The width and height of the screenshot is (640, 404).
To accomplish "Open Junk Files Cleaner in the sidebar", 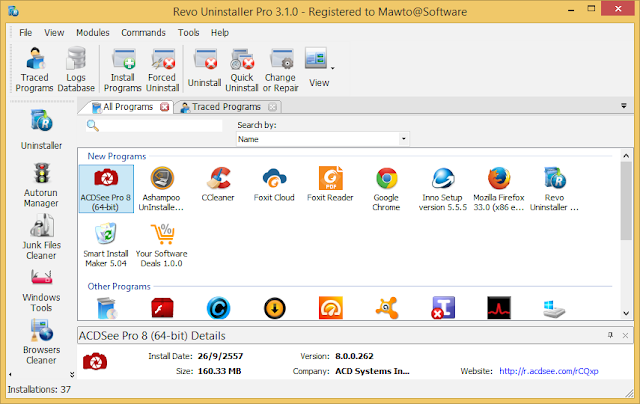I will coord(41,237).
